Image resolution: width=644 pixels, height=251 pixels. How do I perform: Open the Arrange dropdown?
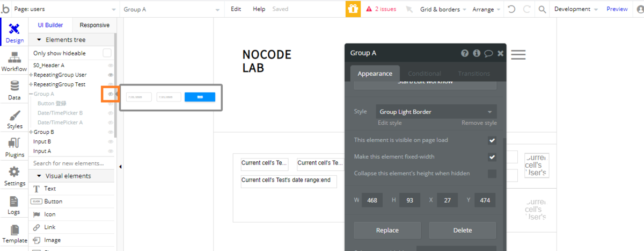tap(486, 9)
